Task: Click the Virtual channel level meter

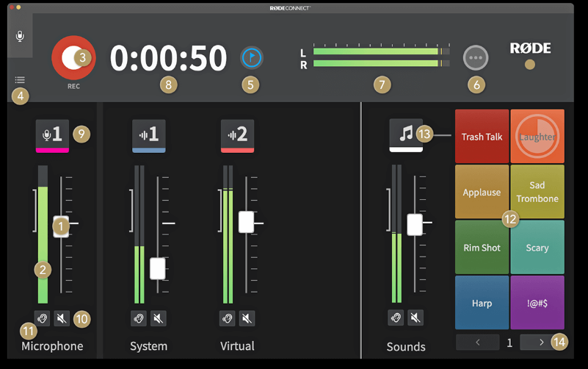Action: pos(228,234)
